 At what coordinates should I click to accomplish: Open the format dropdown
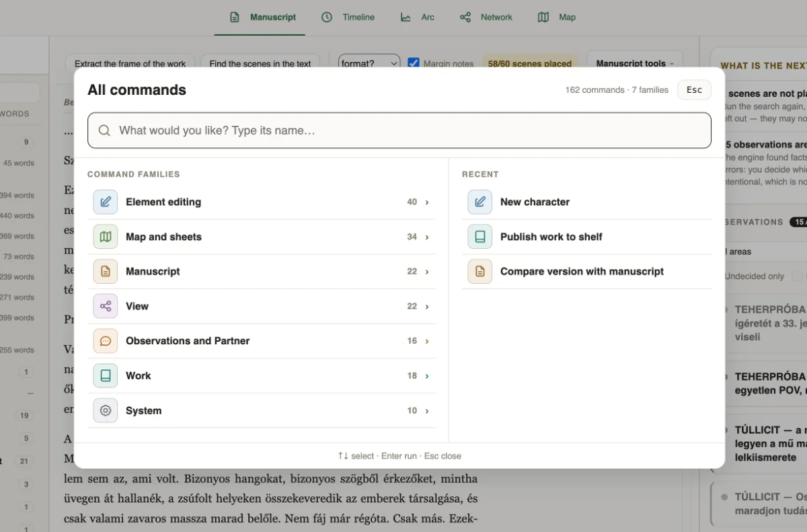[x=369, y=63]
